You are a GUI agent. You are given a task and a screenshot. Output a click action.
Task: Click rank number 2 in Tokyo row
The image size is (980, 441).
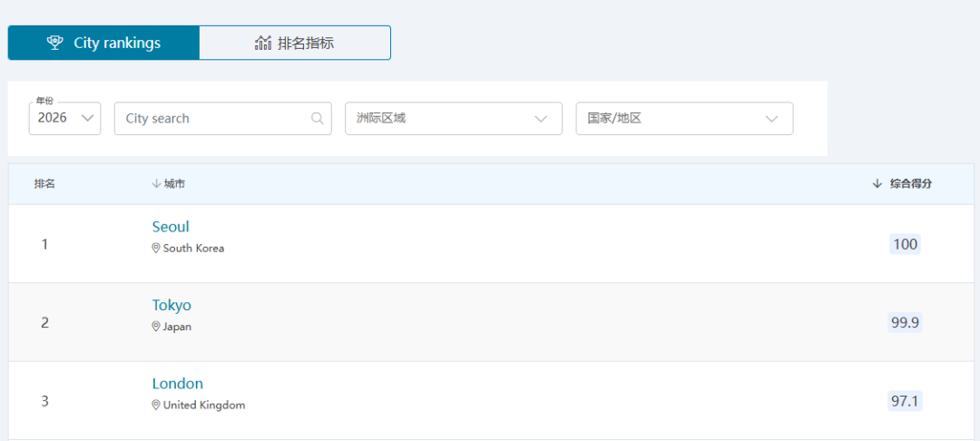(x=44, y=323)
